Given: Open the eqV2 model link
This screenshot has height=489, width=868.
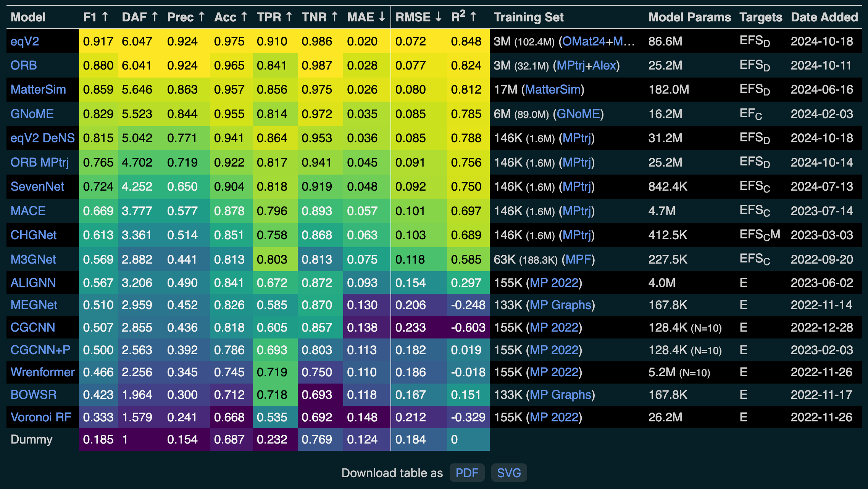Looking at the screenshot, I should tap(25, 41).
